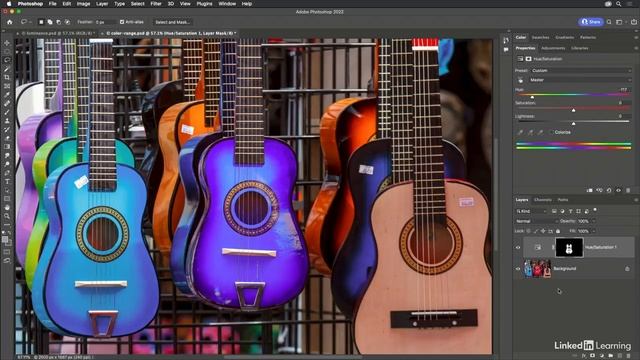Toggle the filter for pixel layers

point(554,211)
